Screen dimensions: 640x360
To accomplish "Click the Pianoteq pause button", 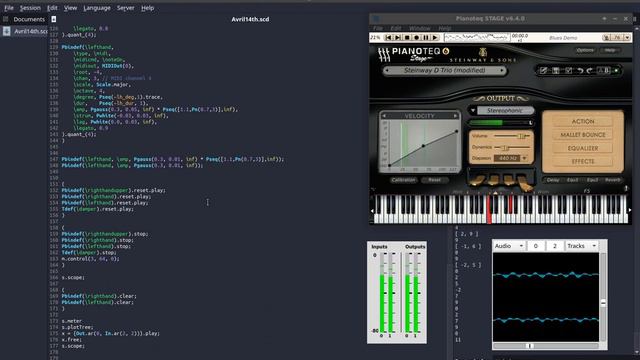I will tap(426, 38).
